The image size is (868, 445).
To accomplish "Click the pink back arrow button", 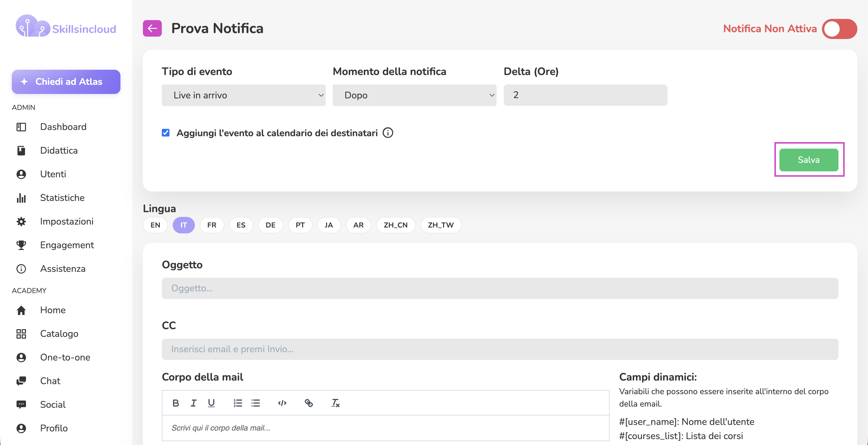I will [x=152, y=28].
